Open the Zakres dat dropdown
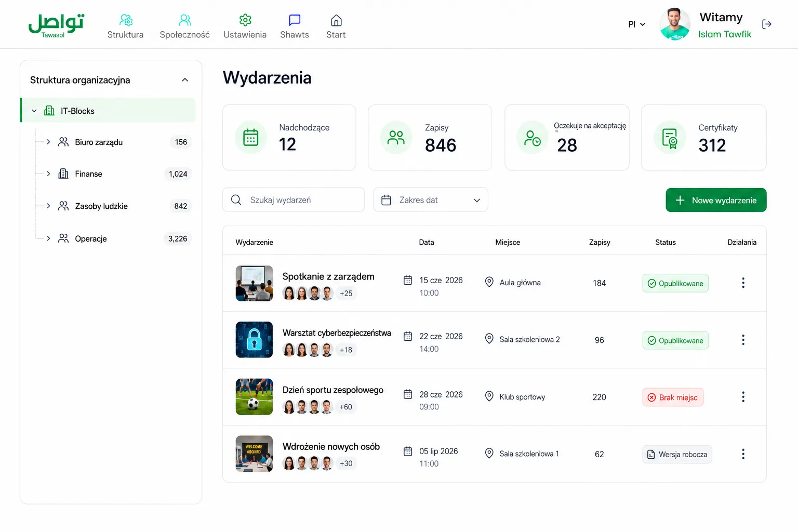The height and width of the screenshot is (532, 798). tap(430, 199)
